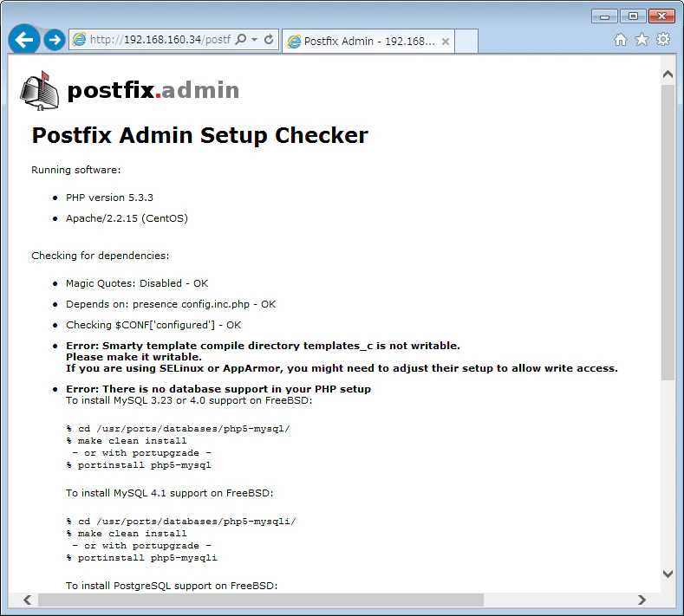
Task: Maximize the browser window
Action: (x=633, y=16)
